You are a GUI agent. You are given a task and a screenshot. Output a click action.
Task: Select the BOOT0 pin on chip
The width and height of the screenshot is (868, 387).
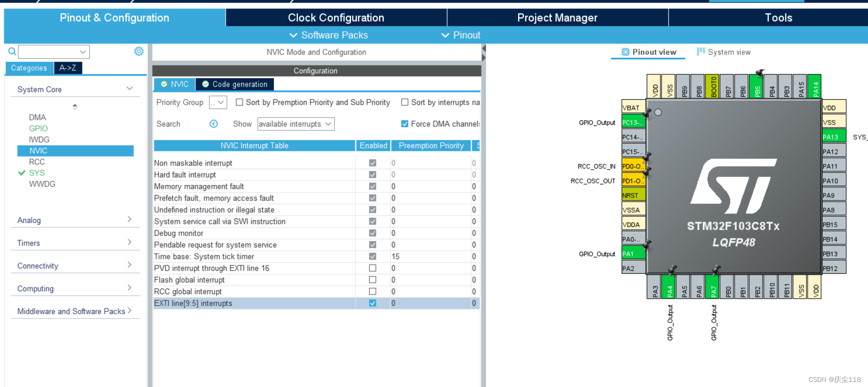point(713,86)
